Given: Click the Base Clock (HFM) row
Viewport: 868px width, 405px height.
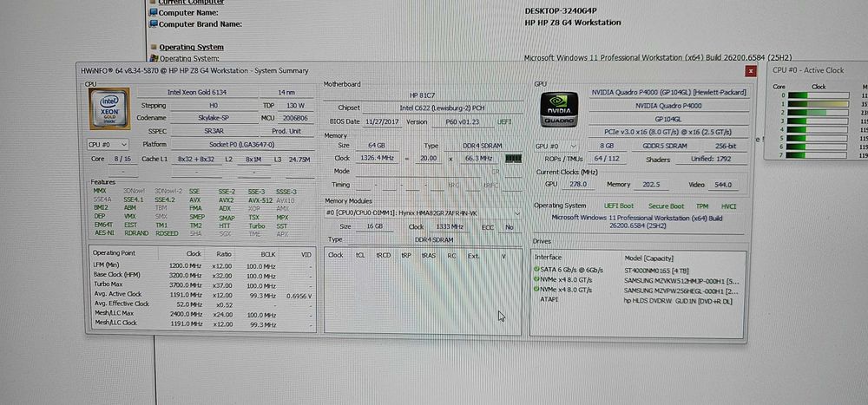Looking at the screenshot, I should (202, 276).
